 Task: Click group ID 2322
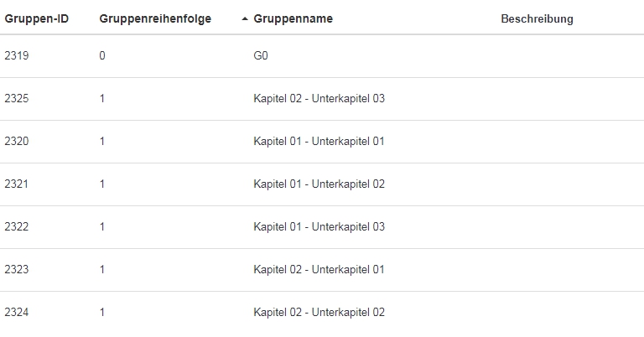pyautogui.click(x=17, y=227)
